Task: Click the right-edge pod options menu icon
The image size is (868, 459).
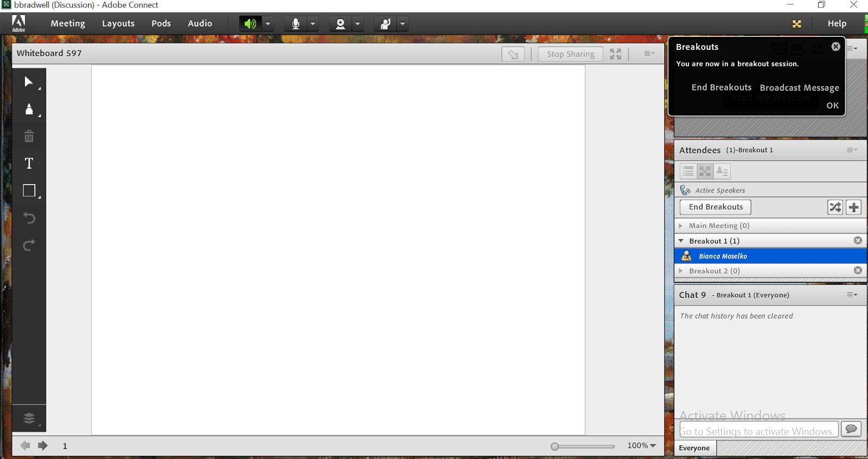Action: coord(852,48)
